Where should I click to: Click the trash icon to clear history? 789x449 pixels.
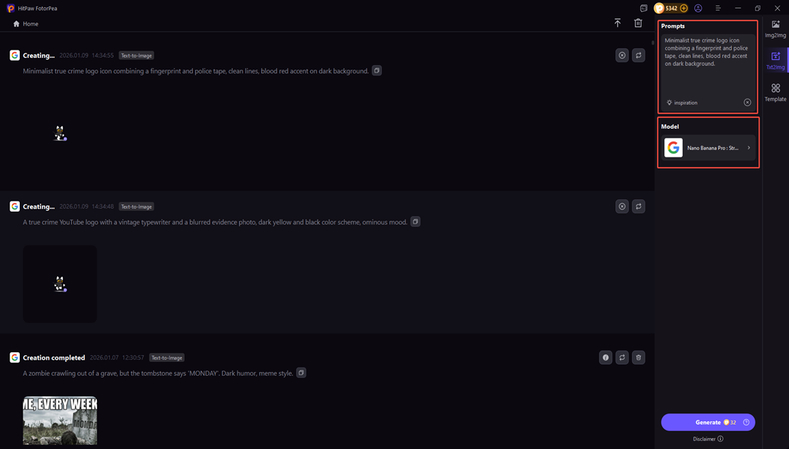[x=638, y=23]
